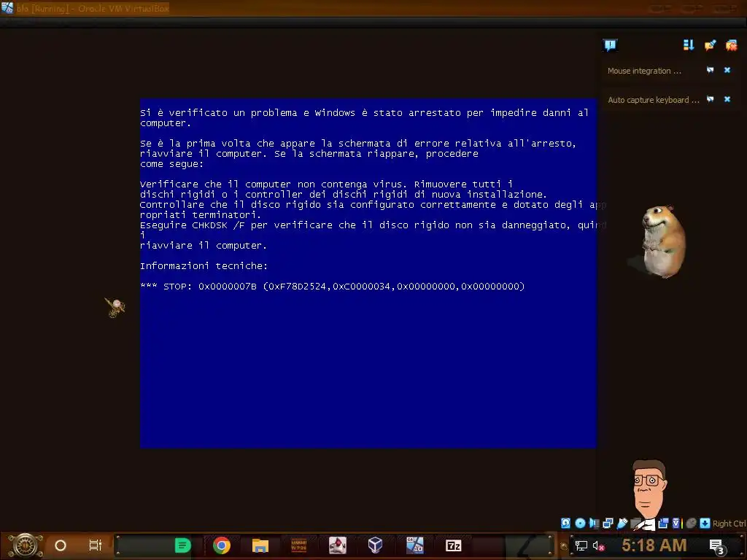Unmute via the muted speaker tray icon
Screen dimensions: 747x560
tap(599, 545)
